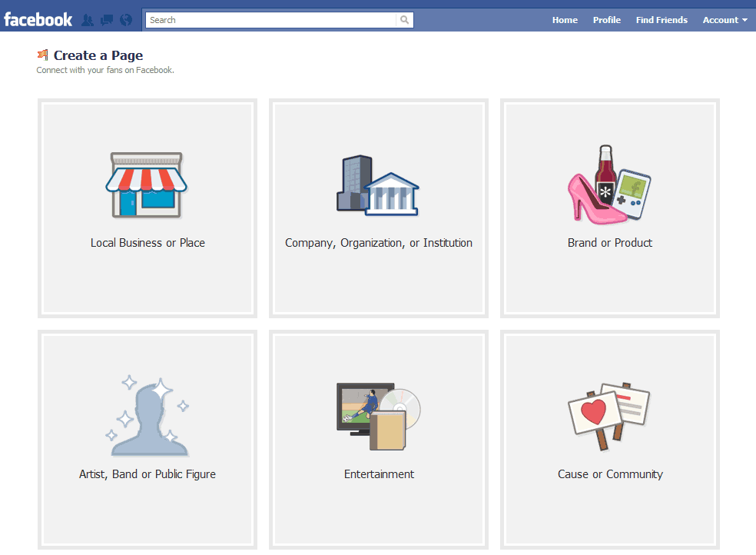756x555 pixels.
Task: Choose Artist, Band or Public Figure label
Action: pos(148,474)
